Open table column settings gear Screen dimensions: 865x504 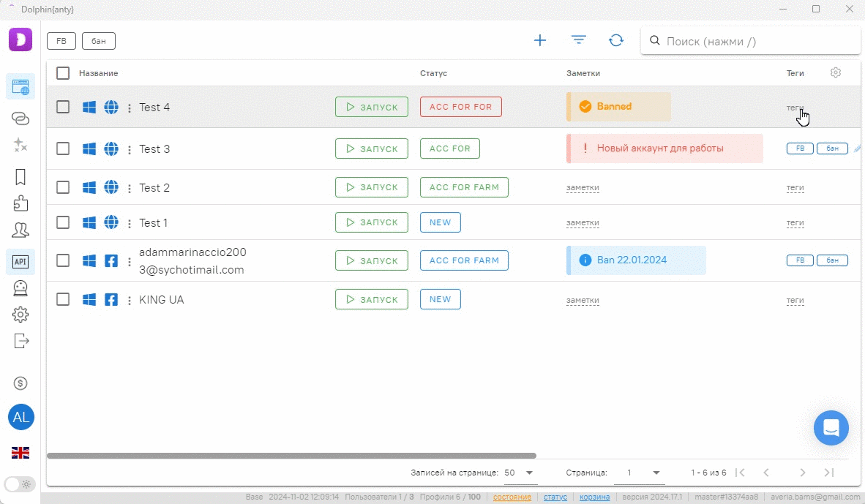tap(836, 72)
